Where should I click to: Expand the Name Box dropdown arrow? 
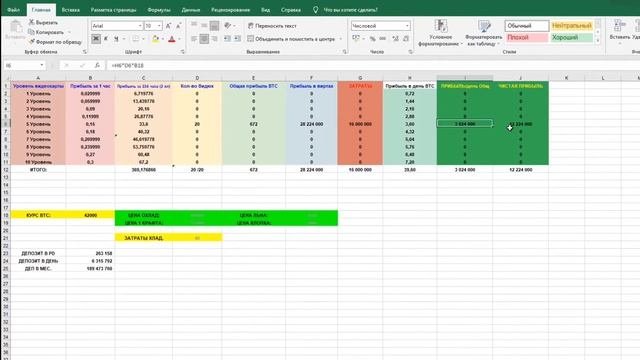[42, 65]
